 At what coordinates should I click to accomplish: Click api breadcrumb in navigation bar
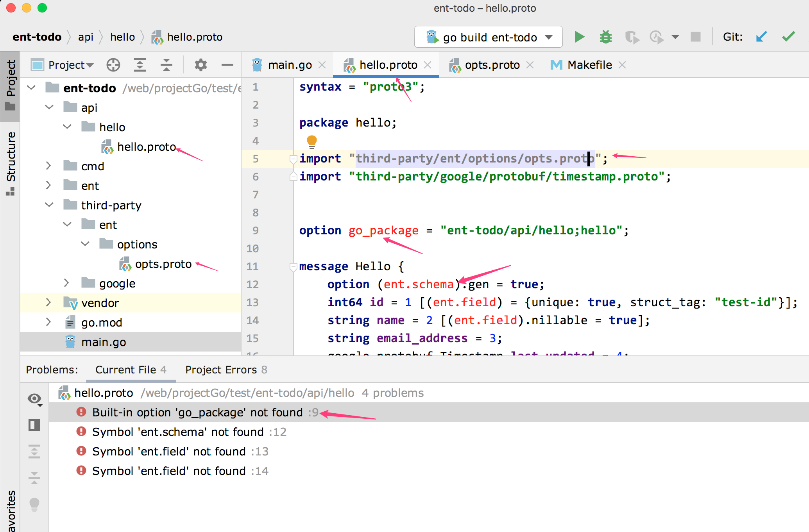click(x=86, y=37)
